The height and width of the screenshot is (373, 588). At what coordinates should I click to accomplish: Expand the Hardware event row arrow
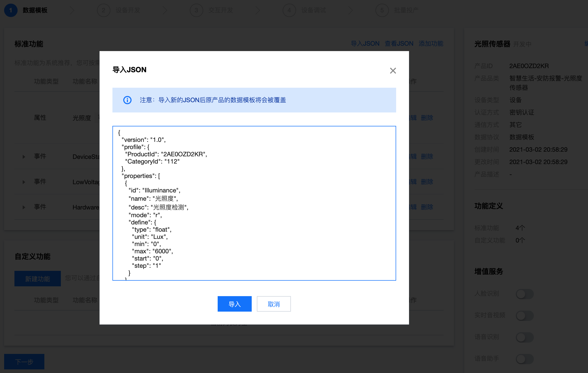tap(24, 207)
